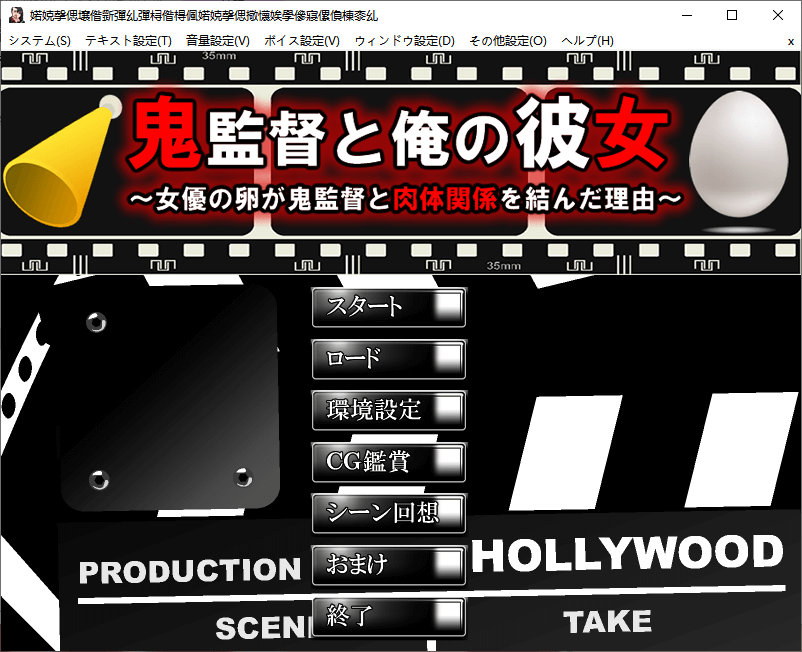The width and height of the screenshot is (802, 652).
Task: Click the application icon in title bar
Action: (x=17, y=16)
